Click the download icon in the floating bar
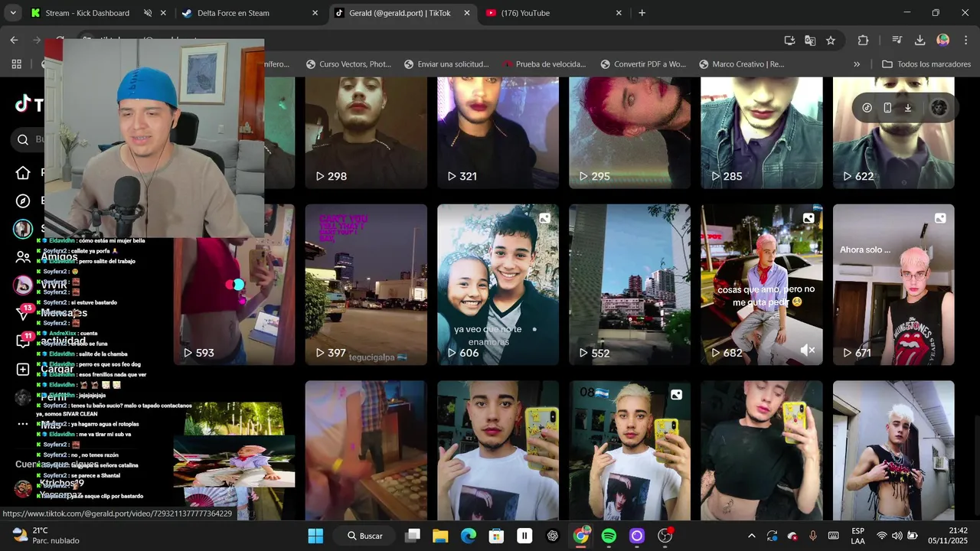This screenshot has width=980, height=551. 908,108
